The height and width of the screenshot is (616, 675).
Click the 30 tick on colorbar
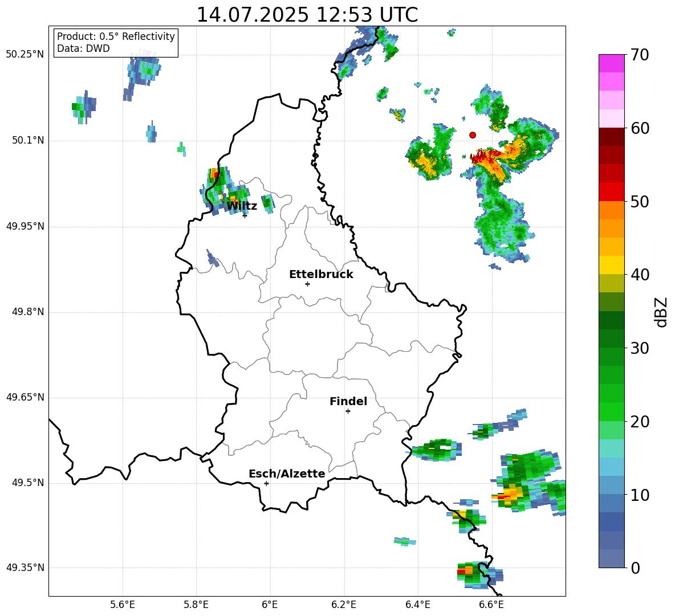tap(640, 348)
